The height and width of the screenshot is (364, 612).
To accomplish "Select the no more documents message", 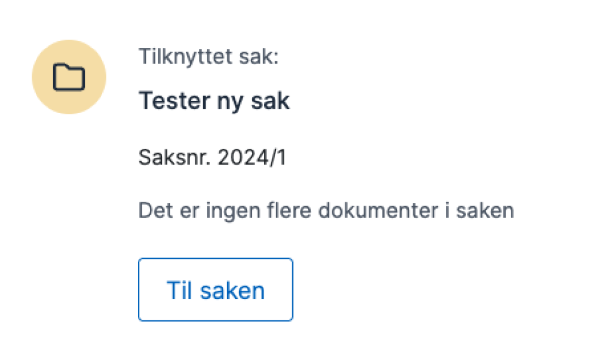I will tap(326, 210).
